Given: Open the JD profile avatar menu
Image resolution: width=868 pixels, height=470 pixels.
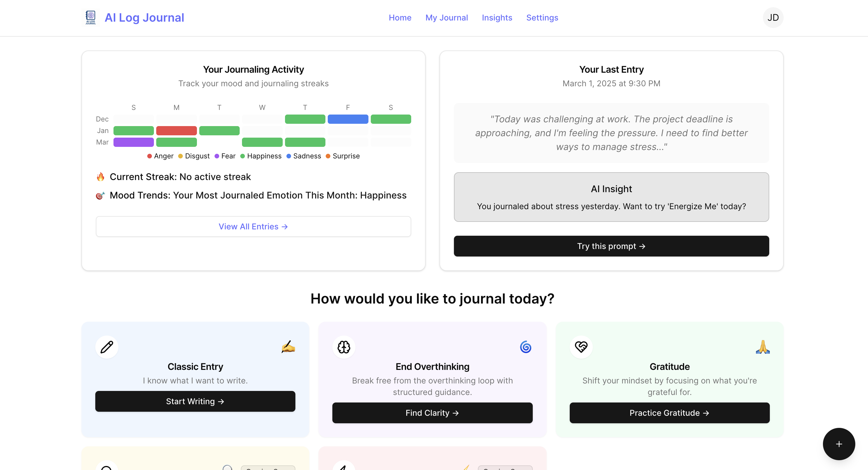Looking at the screenshot, I should click(x=773, y=17).
